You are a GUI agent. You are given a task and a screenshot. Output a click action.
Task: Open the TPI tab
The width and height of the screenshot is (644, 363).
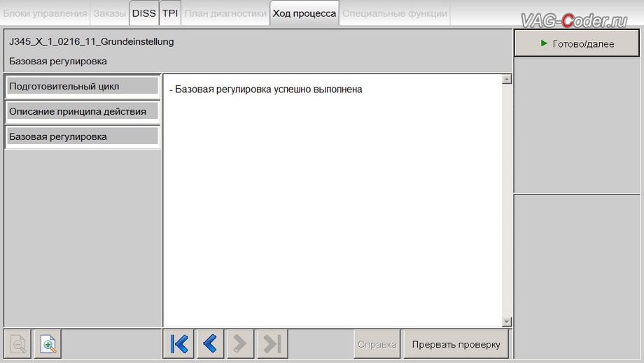click(x=170, y=13)
